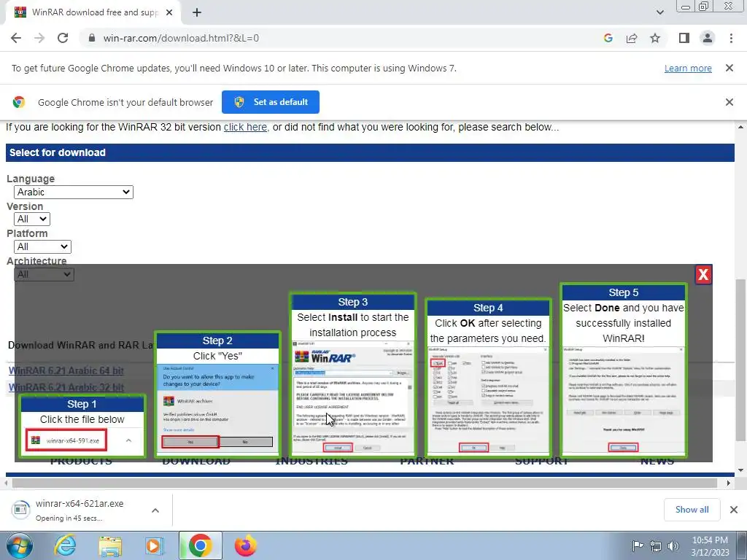Click the Google icon in address bar

tap(608, 38)
